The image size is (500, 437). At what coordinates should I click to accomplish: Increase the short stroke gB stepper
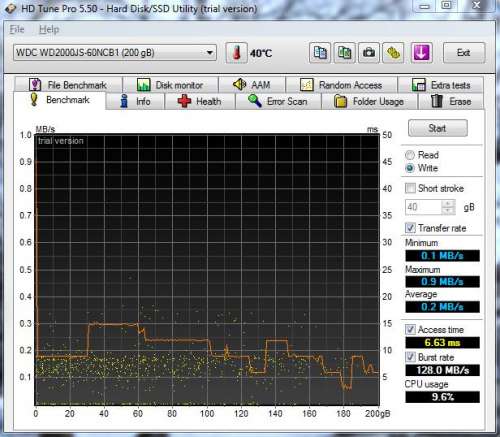pyautogui.click(x=448, y=204)
